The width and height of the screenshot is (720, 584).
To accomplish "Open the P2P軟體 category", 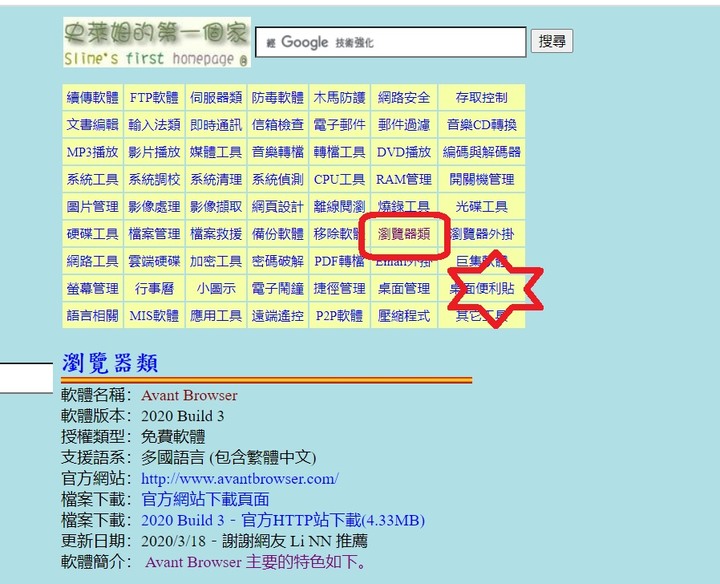I will pyautogui.click(x=339, y=315).
